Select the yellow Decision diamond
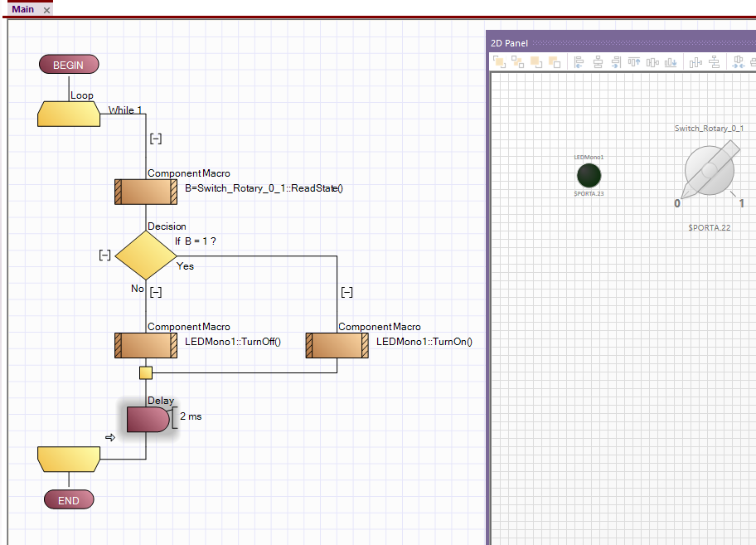Image resolution: width=756 pixels, height=545 pixels. tap(146, 255)
